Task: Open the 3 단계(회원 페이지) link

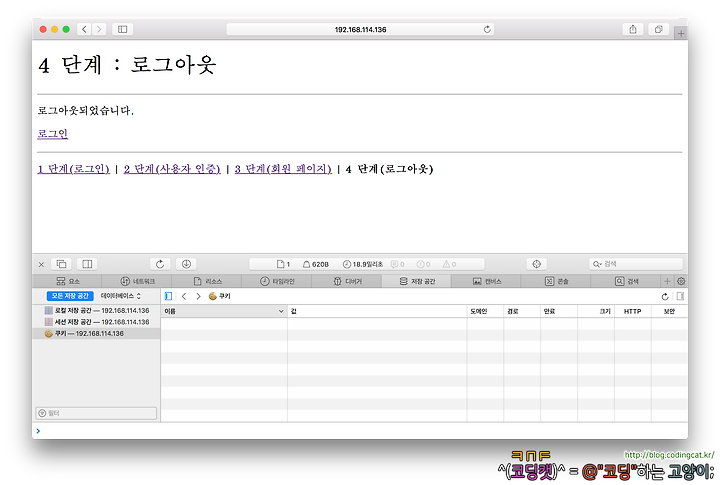Action: tap(283, 169)
